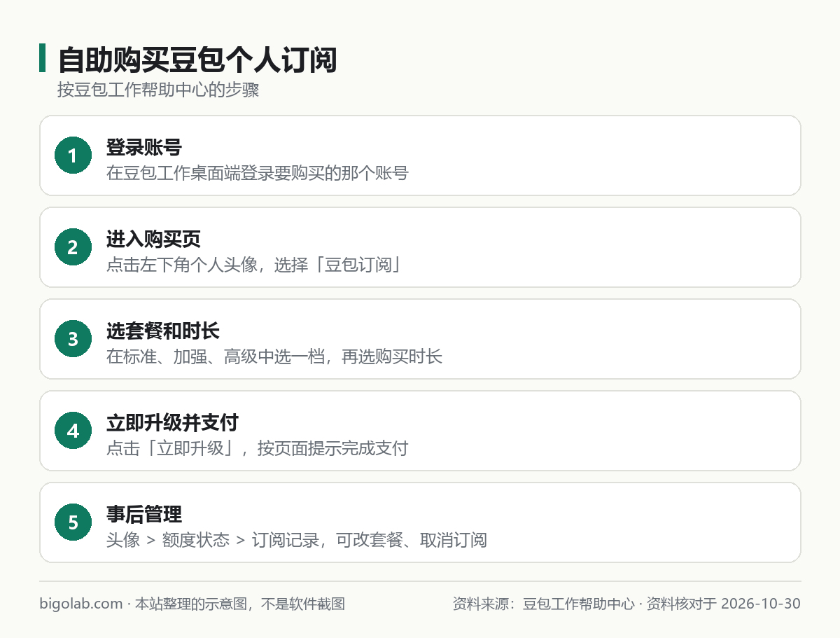
Task: Click the step heading 事后管理
Action: click(x=144, y=514)
